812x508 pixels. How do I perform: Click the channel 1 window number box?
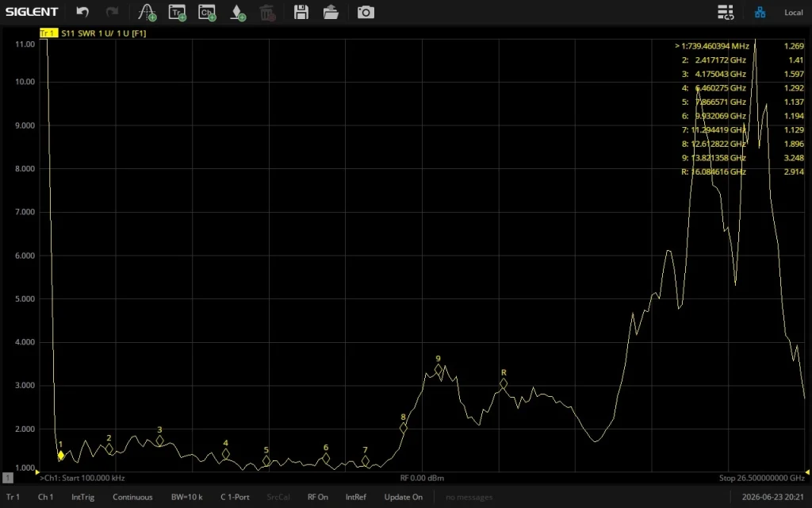coord(8,478)
